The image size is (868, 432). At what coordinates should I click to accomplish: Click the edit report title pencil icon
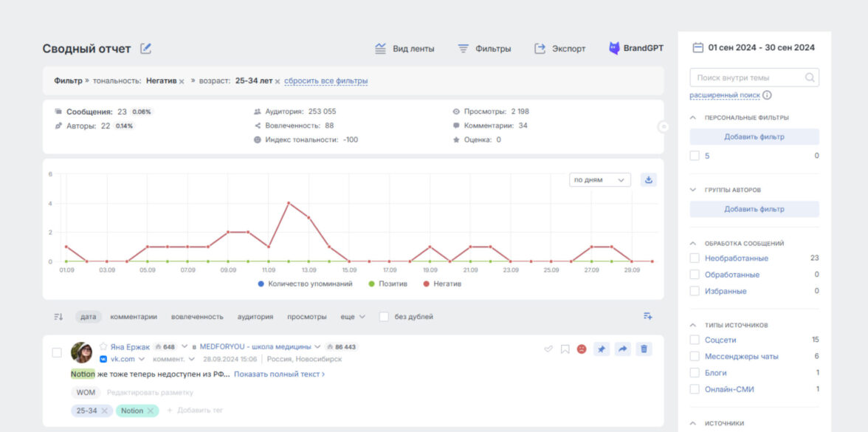point(145,49)
